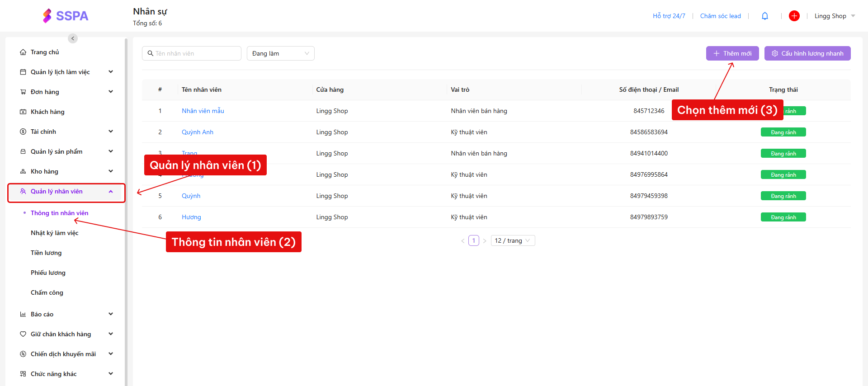Click the Thêm mới button
This screenshot has height=386, width=868.
click(732, 53)
